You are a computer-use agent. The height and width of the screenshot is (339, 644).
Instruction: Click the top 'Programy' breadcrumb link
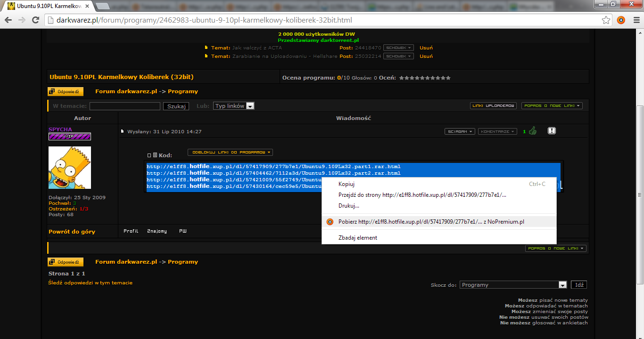click(x=183, y=91)
